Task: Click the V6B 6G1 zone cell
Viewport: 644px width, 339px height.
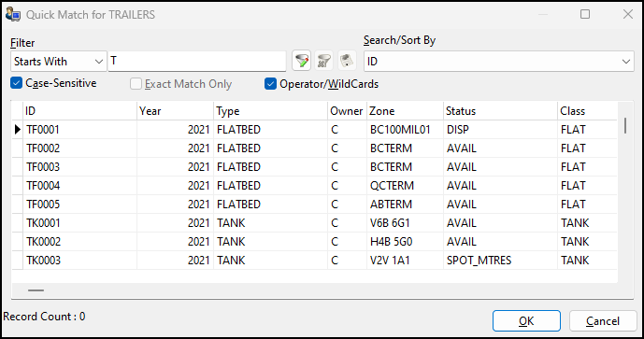Action: (405, 223)
